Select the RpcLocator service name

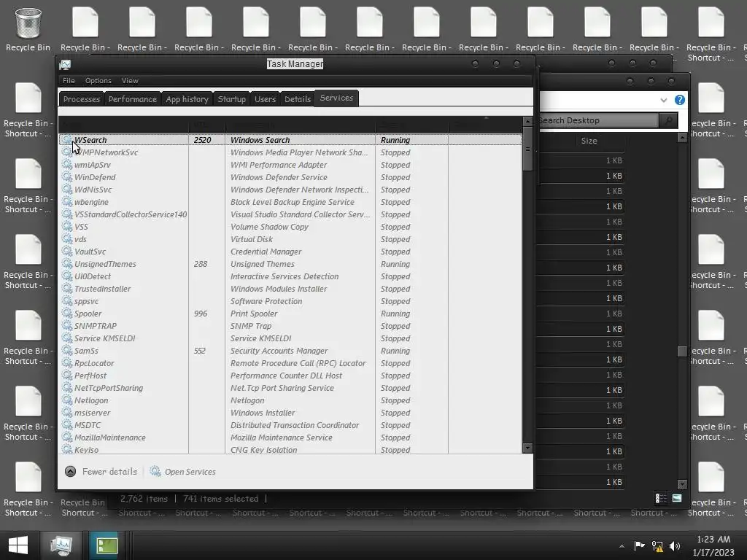tap(94, 363)
